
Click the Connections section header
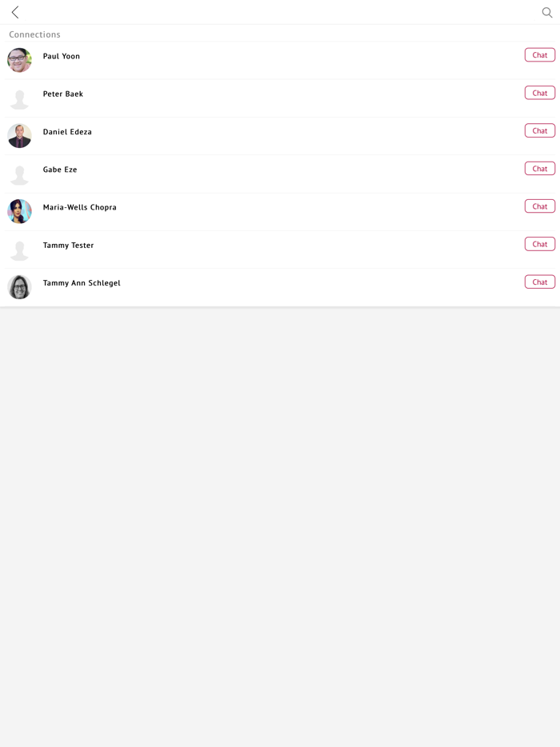pos(34,34)
